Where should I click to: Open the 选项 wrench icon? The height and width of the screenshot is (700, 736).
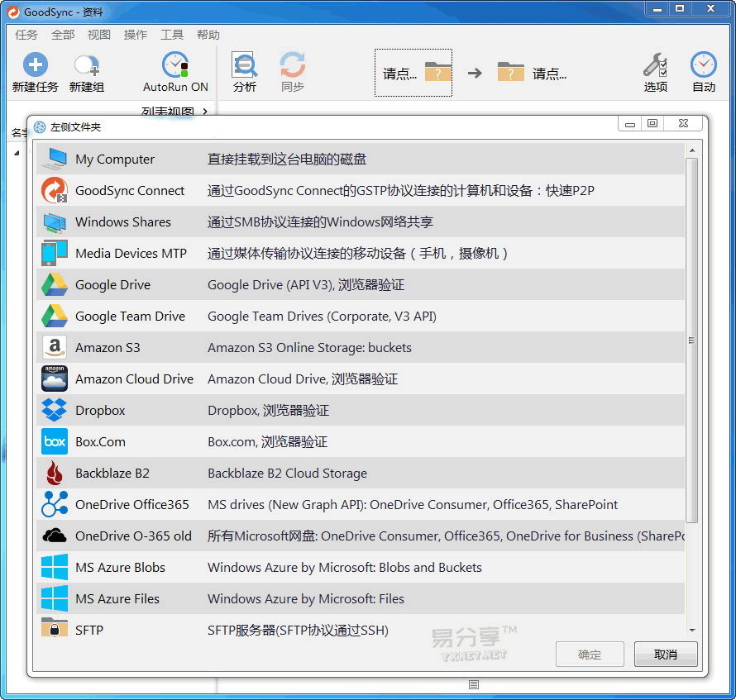(x=655, y=64)
